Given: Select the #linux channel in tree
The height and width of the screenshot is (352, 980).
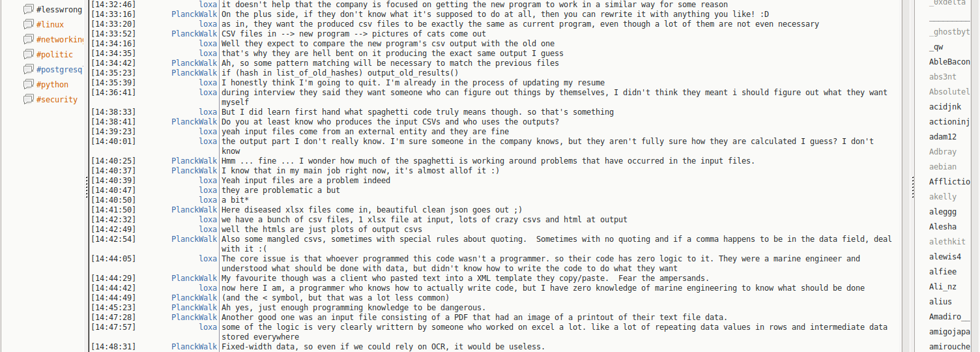Looking at the screenshot, I should (x=50, y=24).
